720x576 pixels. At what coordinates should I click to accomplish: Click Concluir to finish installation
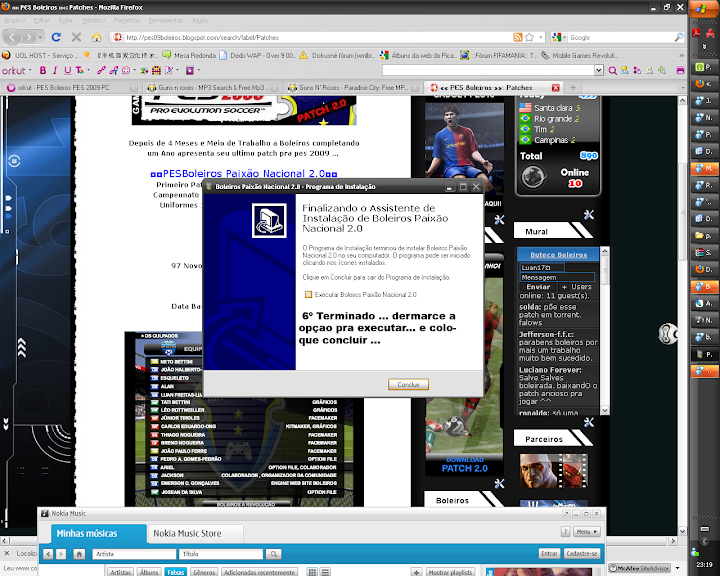pos(408,384)
